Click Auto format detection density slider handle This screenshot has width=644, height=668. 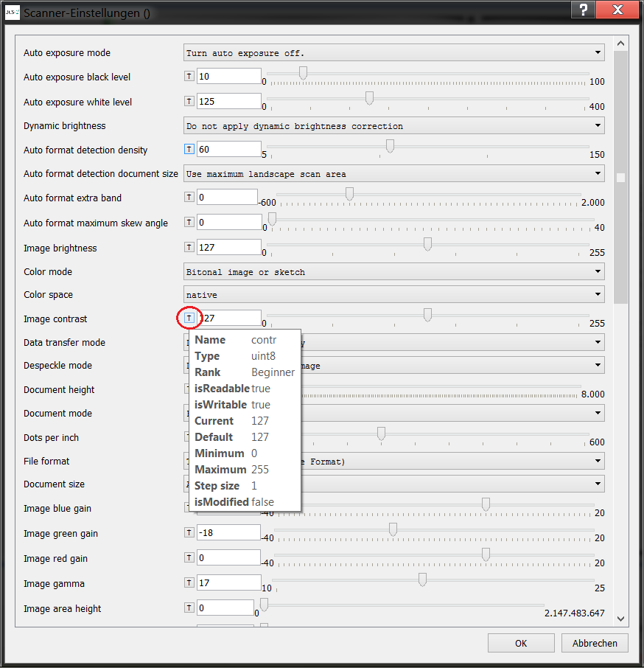point(390,146)
